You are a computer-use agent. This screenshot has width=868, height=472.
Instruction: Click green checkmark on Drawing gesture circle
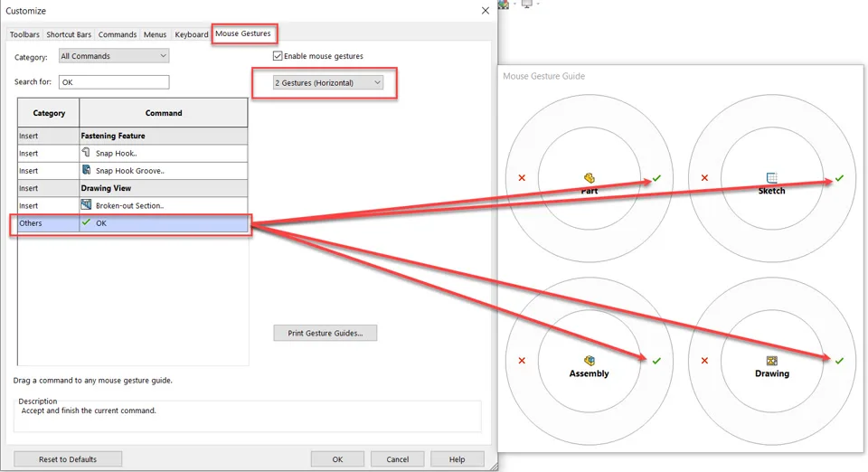pos(839,361)
